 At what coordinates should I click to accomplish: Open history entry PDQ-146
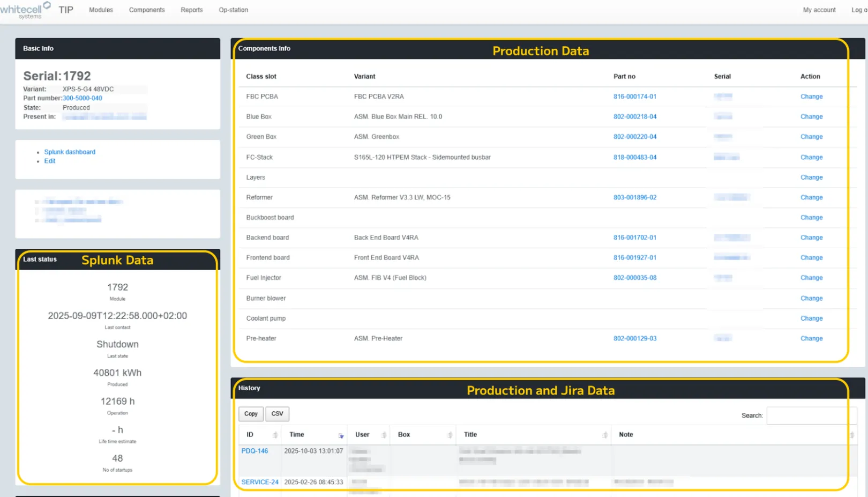tap(255, 451)
